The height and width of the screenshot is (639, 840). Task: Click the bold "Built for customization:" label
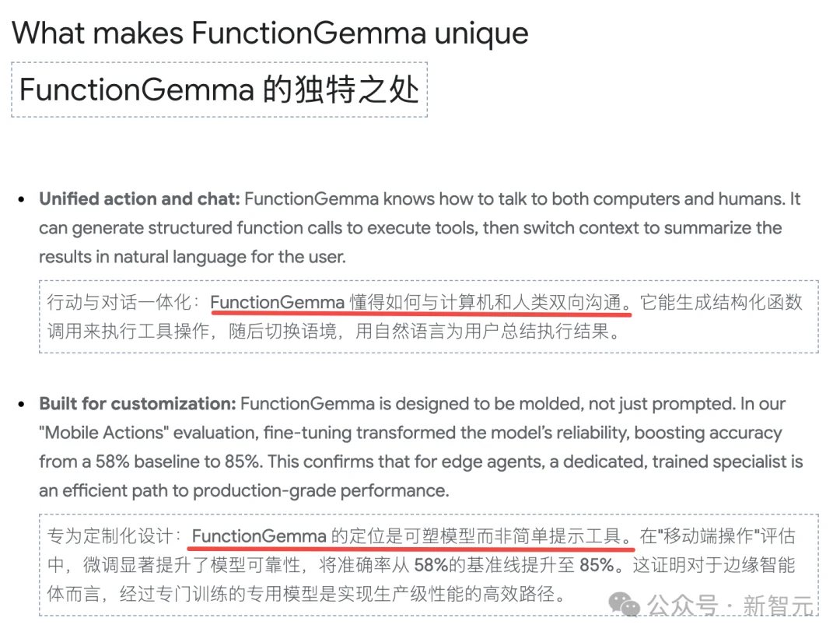click(137, 404)
